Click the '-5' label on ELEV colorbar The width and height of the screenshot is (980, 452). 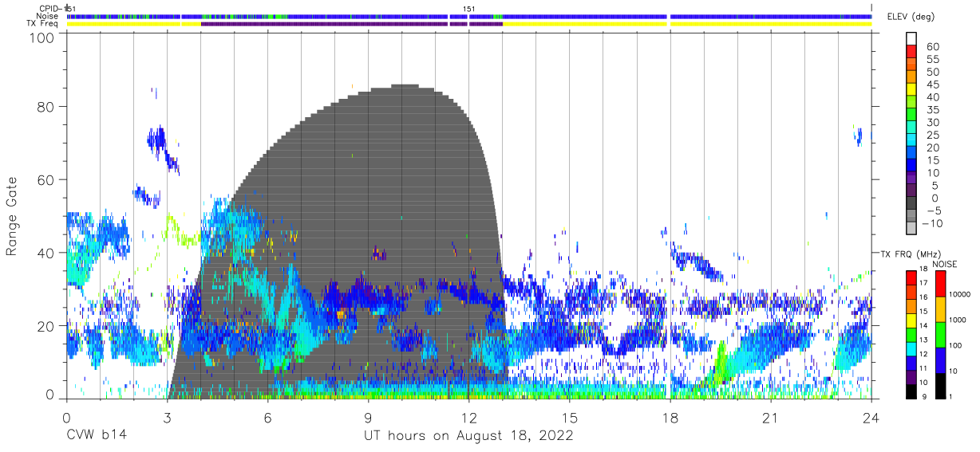933,210
